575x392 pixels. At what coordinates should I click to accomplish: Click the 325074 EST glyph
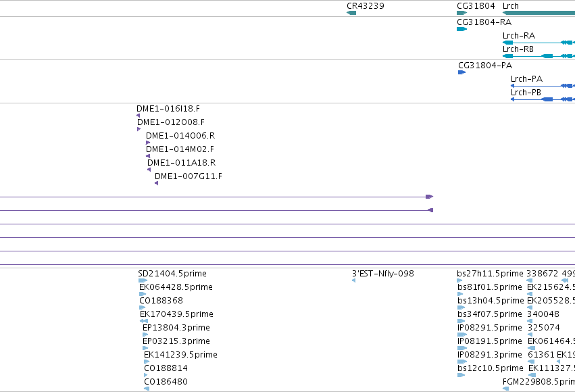530,335
